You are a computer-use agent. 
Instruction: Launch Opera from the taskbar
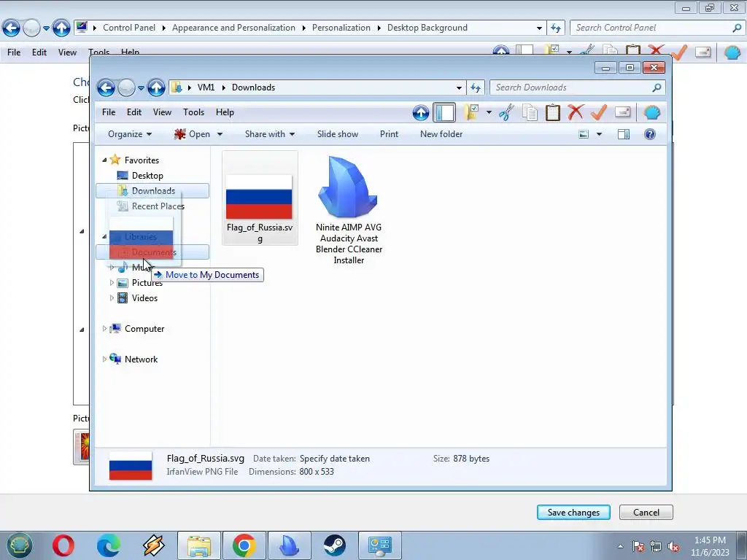tap(63, 545)
